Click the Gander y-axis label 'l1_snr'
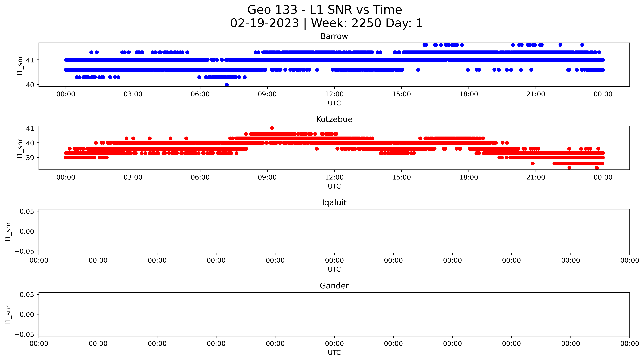The image size is (644, 361). 8,315
